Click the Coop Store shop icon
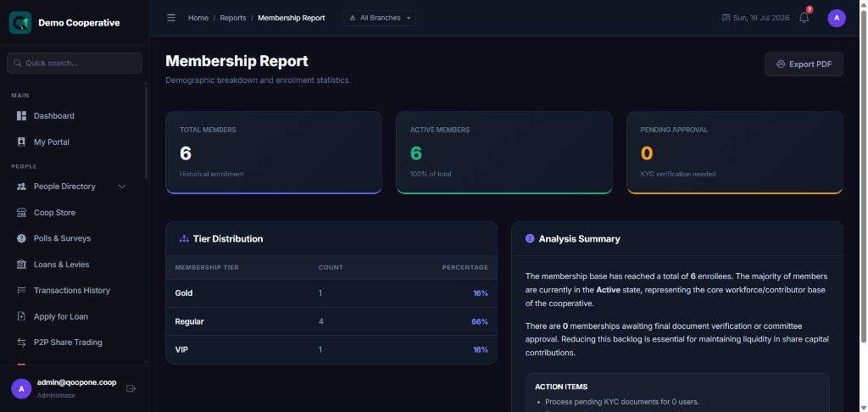 click(21, 213)
